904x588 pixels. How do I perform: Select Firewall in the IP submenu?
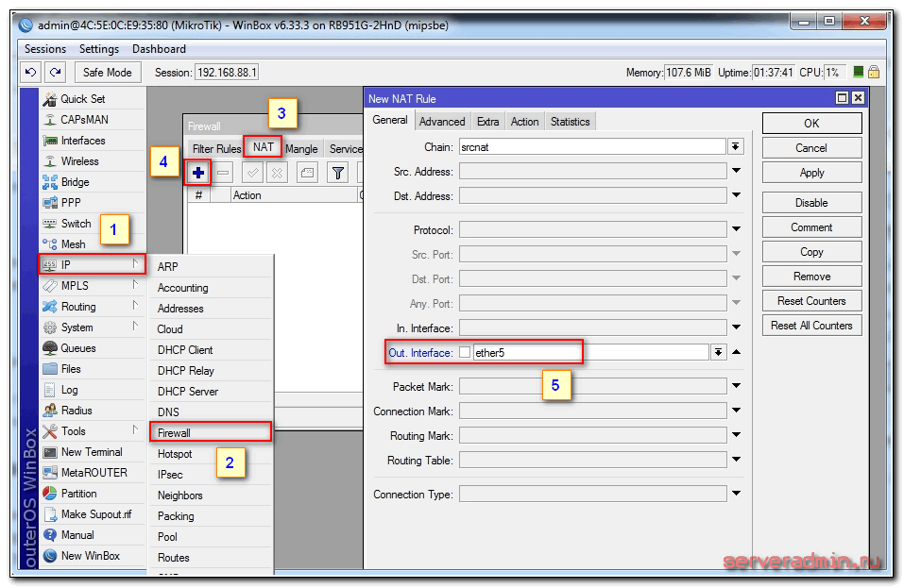click(x=210, y=432)
